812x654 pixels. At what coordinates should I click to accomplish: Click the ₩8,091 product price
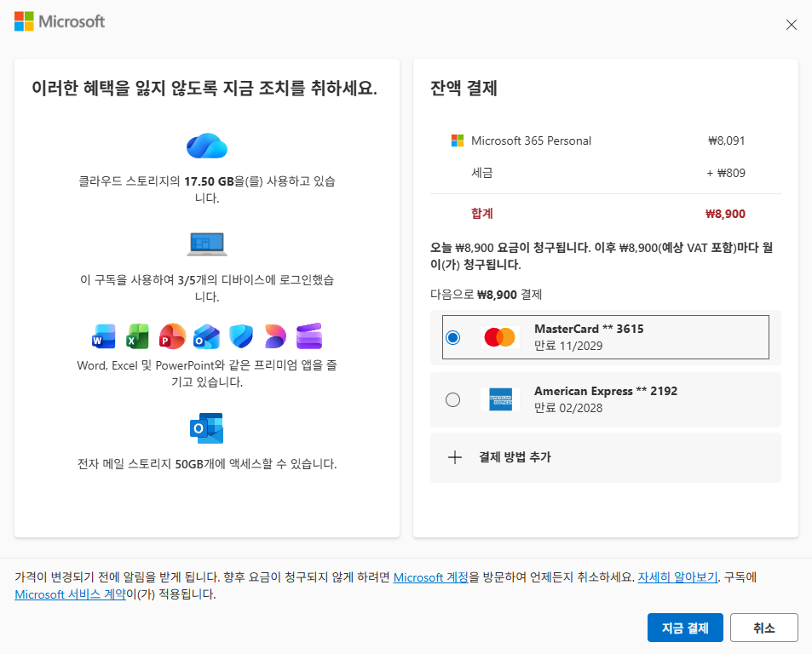click(x=726, y=141)
